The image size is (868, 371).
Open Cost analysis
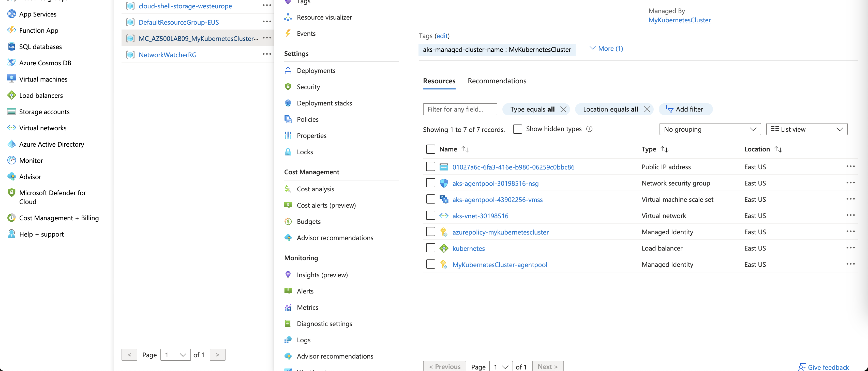click(x=315, y=189)
